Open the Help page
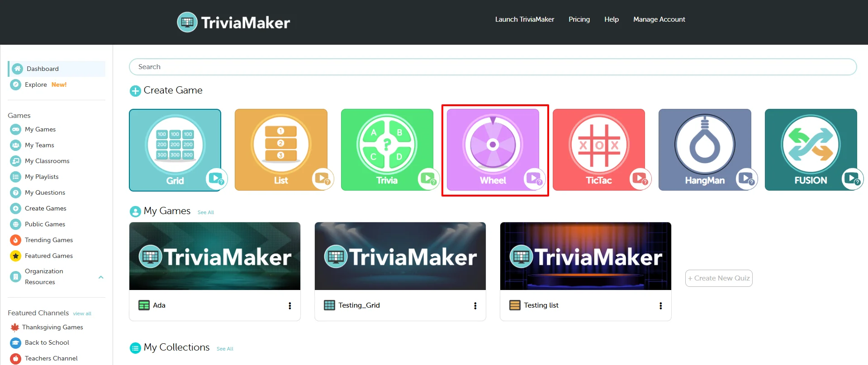The image size is (868, 365). coord(612,19)
